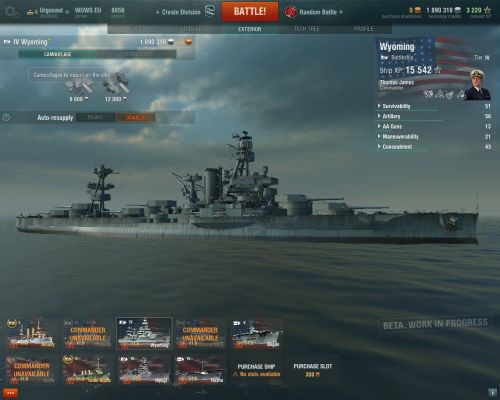The image size is (500, 400).
Task: Open the Tech Tree tab
Action: [x=307, y=29]
